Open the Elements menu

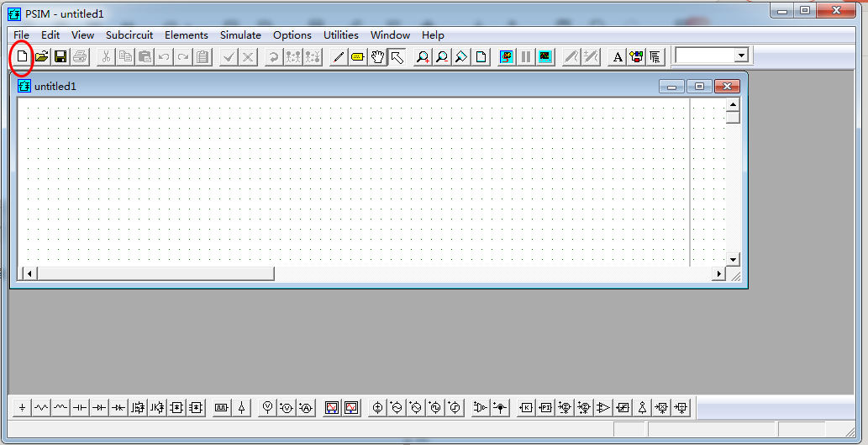coord(187,35)
